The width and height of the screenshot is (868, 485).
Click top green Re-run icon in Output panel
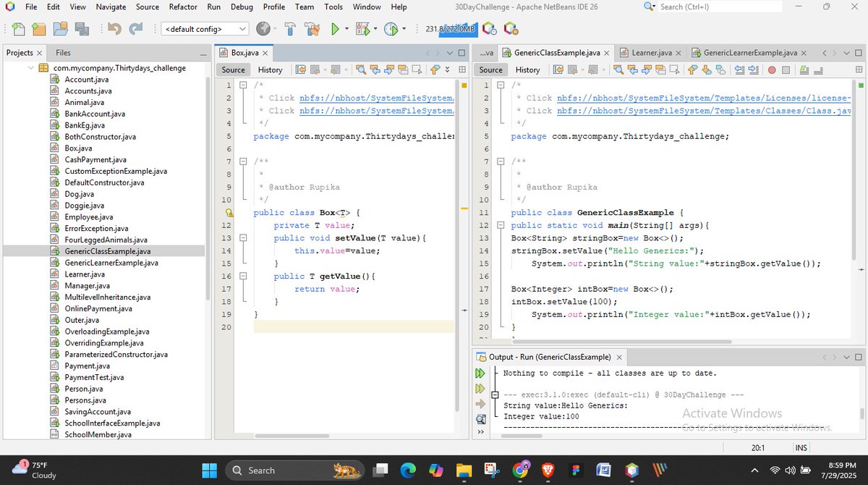point(480,374)
